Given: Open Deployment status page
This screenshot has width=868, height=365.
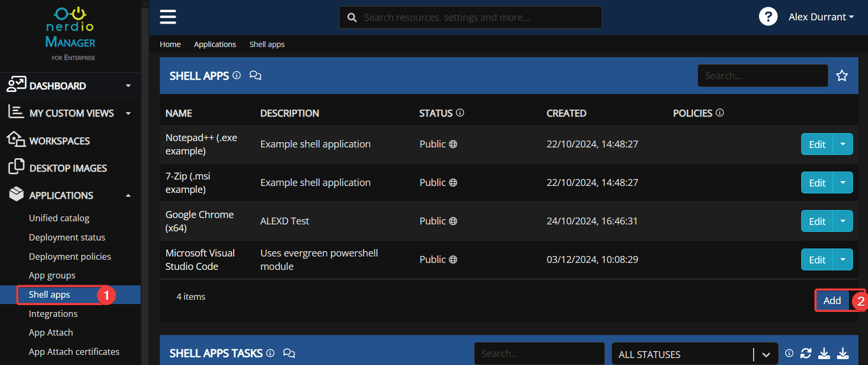Looking at the screenshot, I should [67, 237].
